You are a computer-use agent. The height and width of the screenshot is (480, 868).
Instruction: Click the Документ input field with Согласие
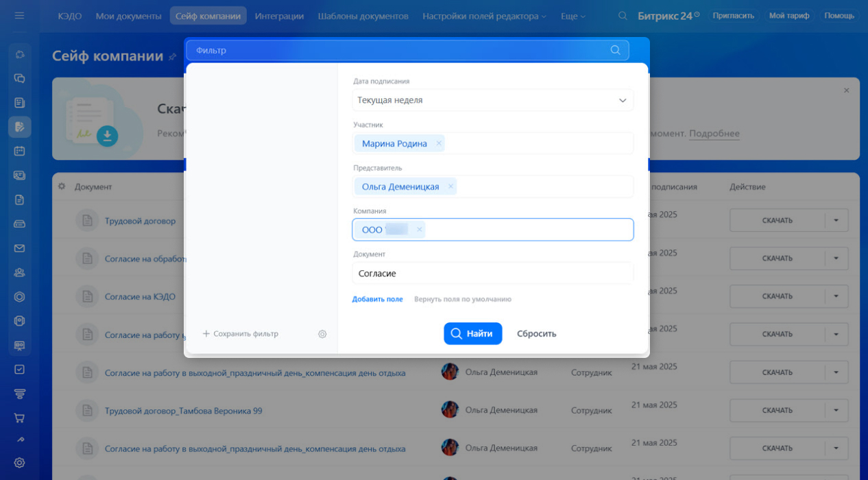coord(493,273)
